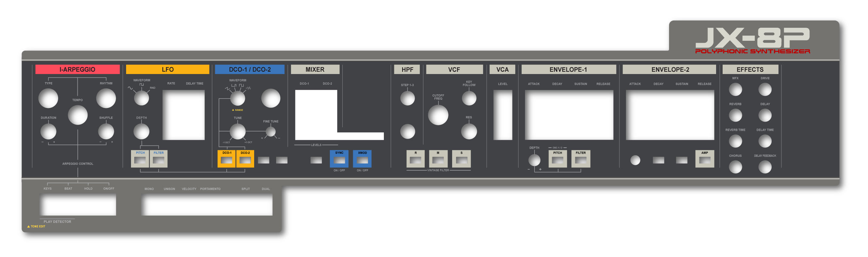Click the DUAL label
This screenshot has height=257, width=868.
266,189
